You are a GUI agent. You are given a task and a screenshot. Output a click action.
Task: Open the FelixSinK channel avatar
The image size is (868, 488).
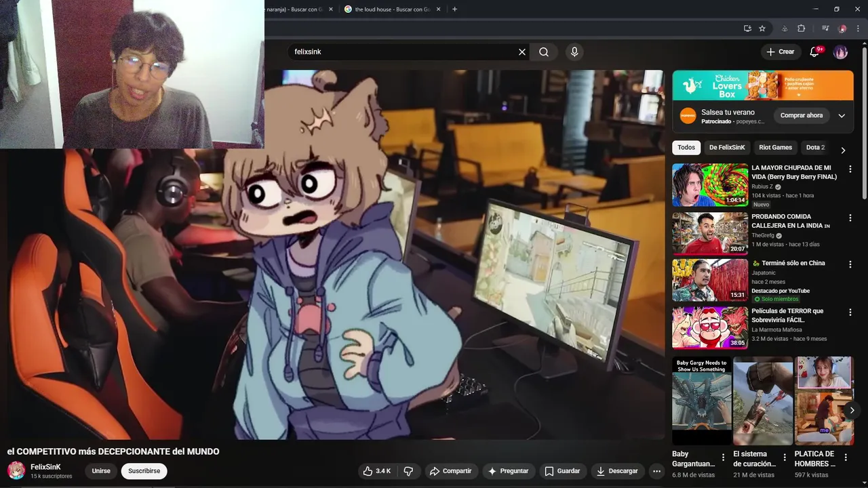pyautogui.click(x=16, y=470)
